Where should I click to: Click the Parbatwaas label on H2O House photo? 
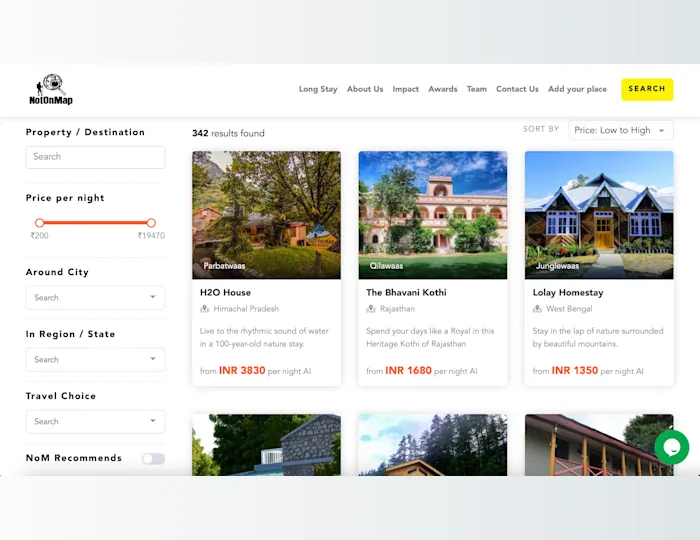(224, 266)
